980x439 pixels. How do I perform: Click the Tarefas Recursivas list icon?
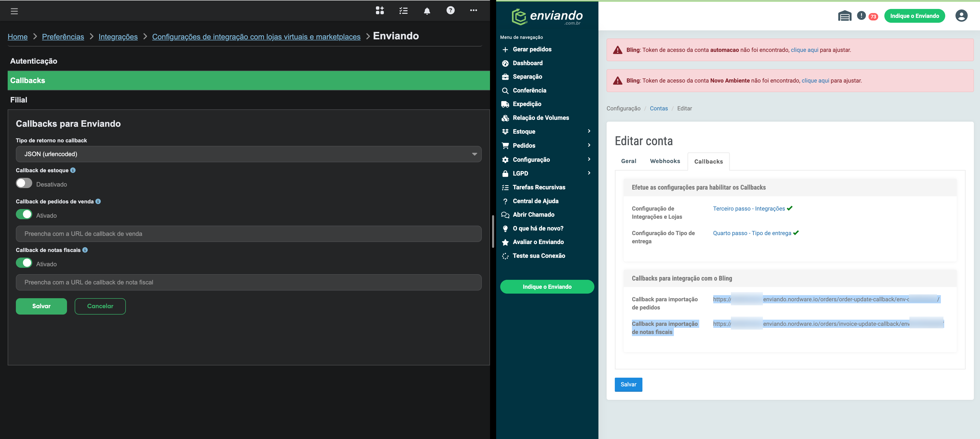[505, 187]
